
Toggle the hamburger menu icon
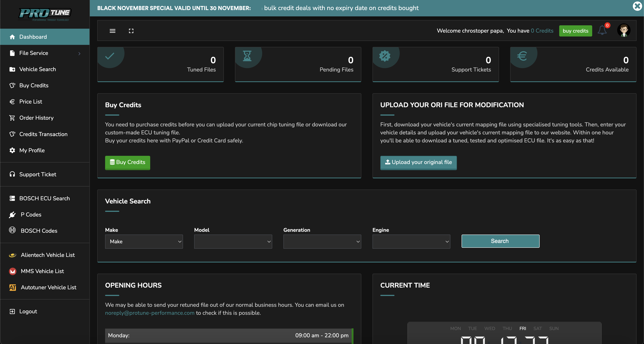coord(113,31)
